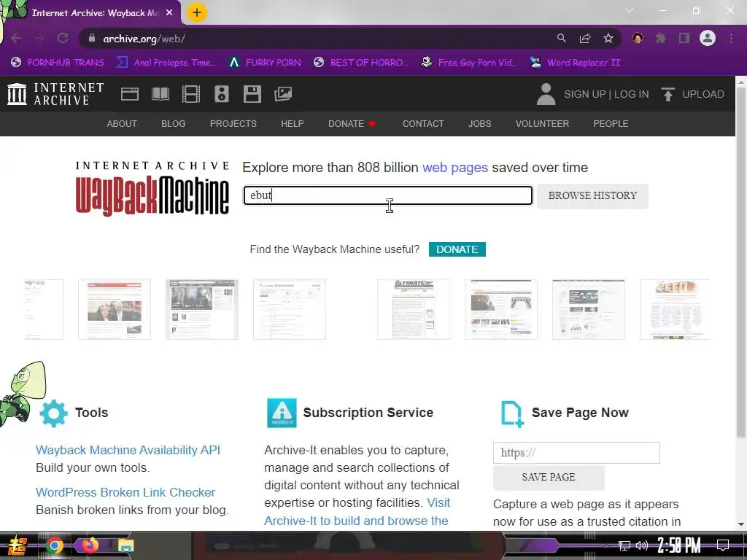Open the PEOPLE menu item

point(611,124)
